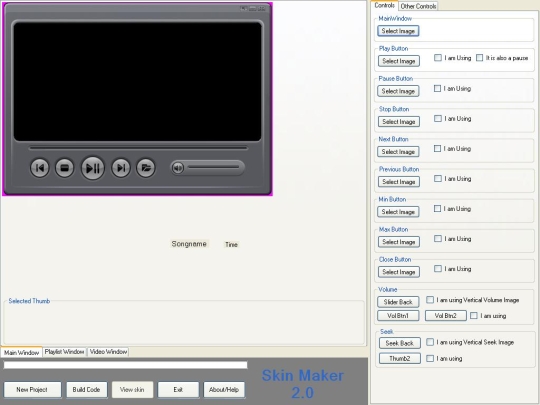540x405 pixels.
Task: Select Image for Pause Button
Action: 398,91
